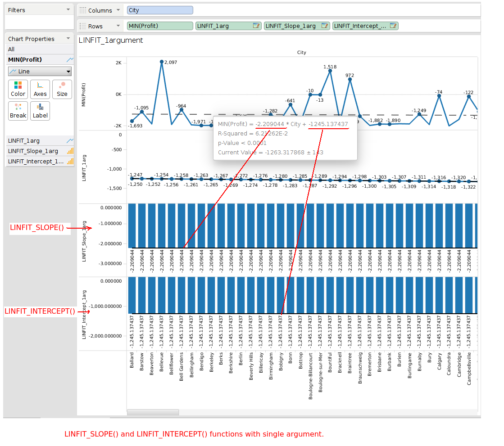Viewport: 504px width, 446px height.
Task: Click the Campbellsville city axis label
Action: [x=469, y=368]
